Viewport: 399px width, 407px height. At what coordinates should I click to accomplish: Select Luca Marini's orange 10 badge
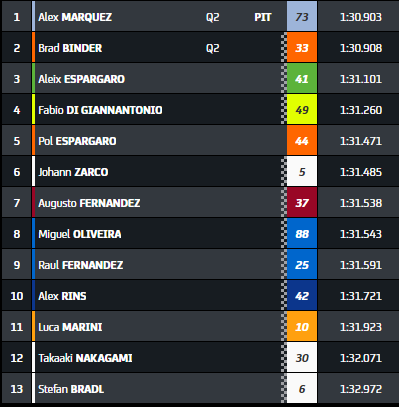click(x=302, y=326)
